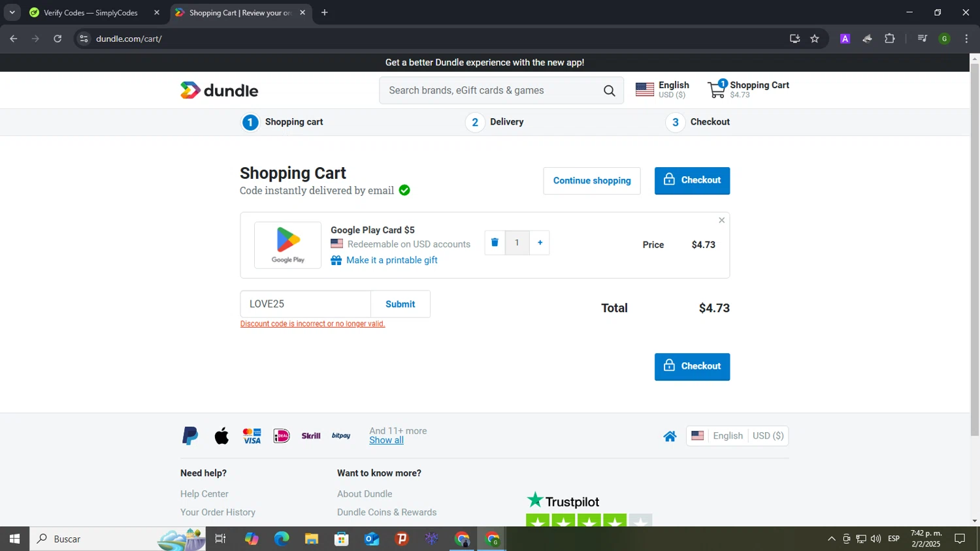Open the taskbar clock and date
Screen dimensions: 980x551
click(926, 539)
